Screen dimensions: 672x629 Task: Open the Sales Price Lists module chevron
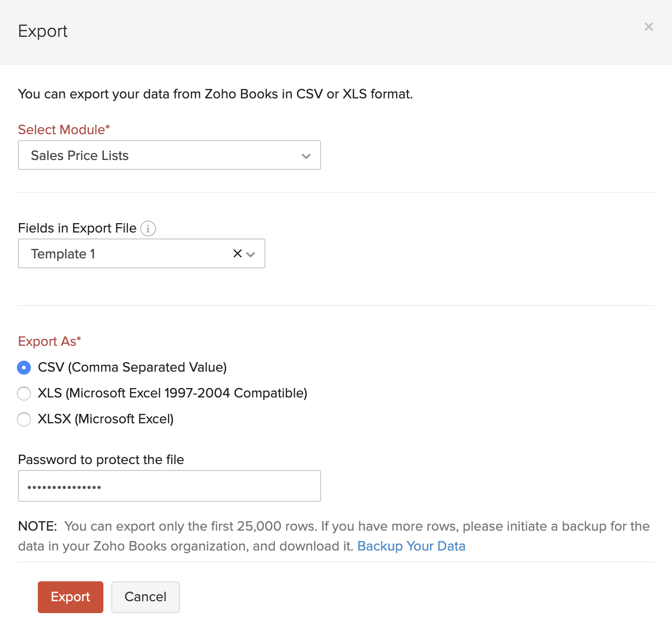point(306,155)
